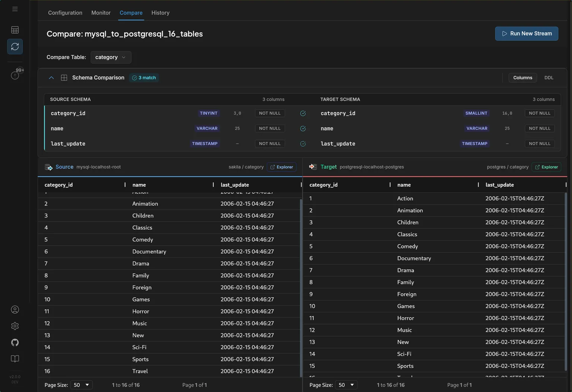Click sakila / category path label
This screenshot has height=392, width=572.
[x=246, y=167]
